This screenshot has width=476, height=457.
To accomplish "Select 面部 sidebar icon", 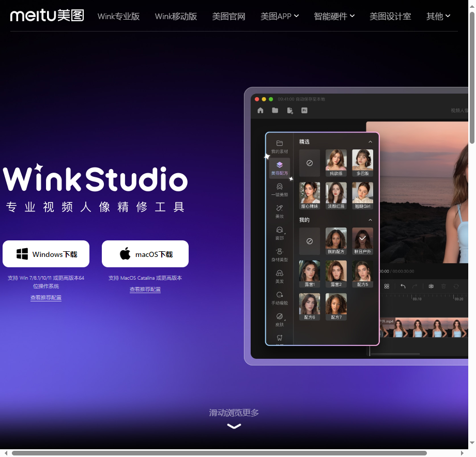I will pos(280,233).
